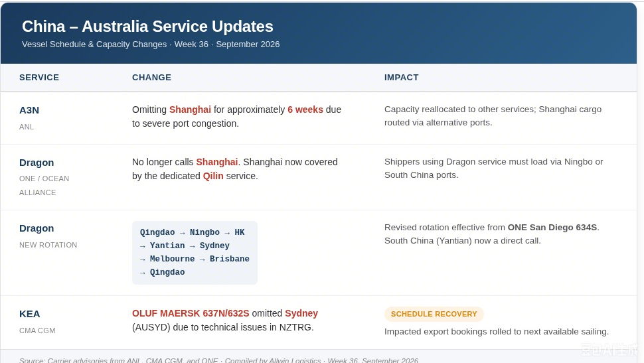Click the Yantian → Sydney rotation line
644x363 pixels.
click(185, 246)
